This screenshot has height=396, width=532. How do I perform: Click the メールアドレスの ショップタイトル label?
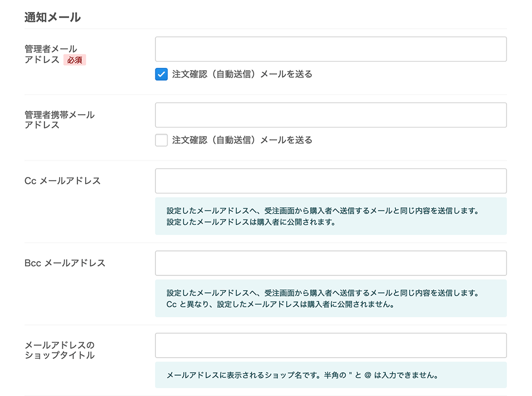click(x=60, y=350)
